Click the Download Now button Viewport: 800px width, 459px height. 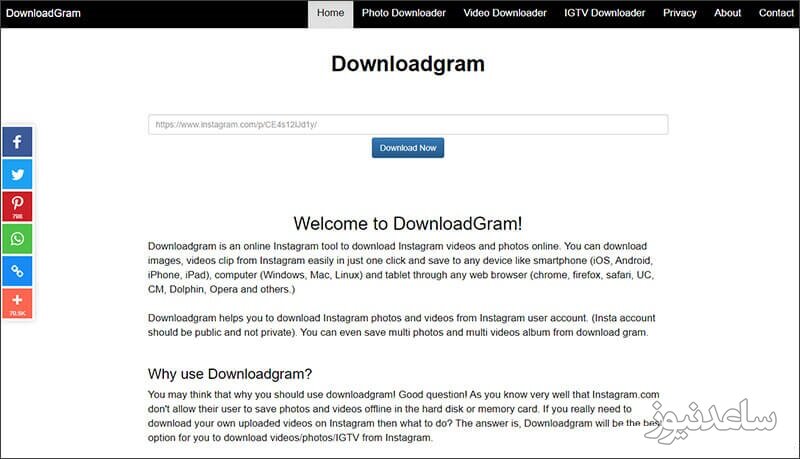[408, 148]
